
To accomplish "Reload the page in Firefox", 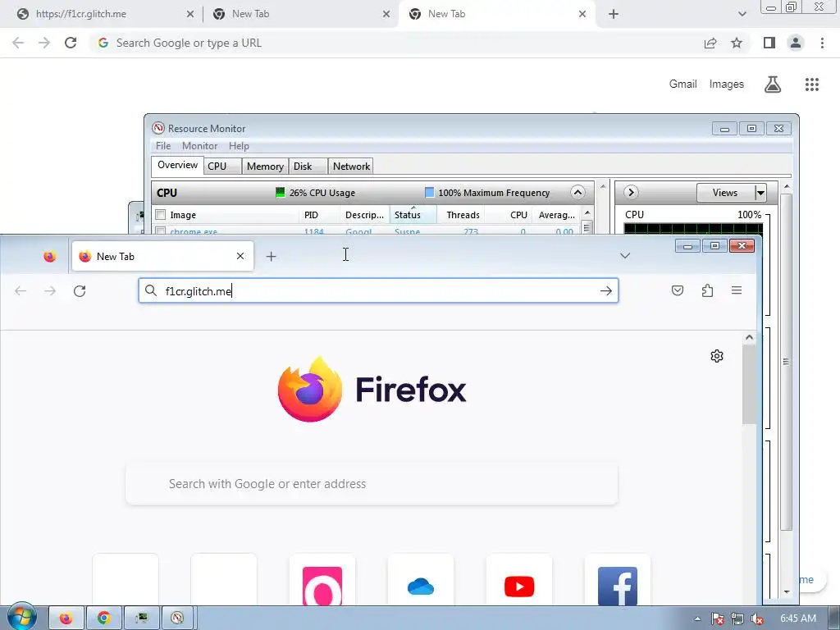I will point(80,291).
